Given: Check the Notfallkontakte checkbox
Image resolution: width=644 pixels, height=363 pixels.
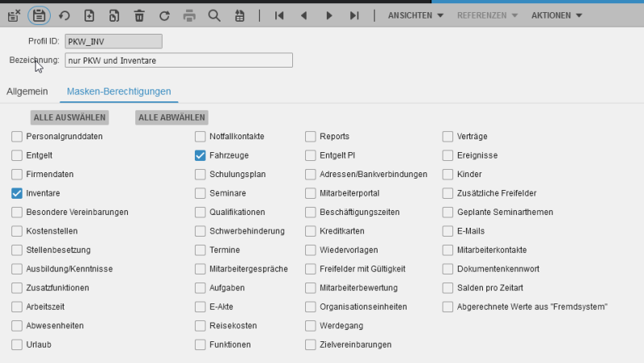Looking at the screenshot, I should (200, 136).
